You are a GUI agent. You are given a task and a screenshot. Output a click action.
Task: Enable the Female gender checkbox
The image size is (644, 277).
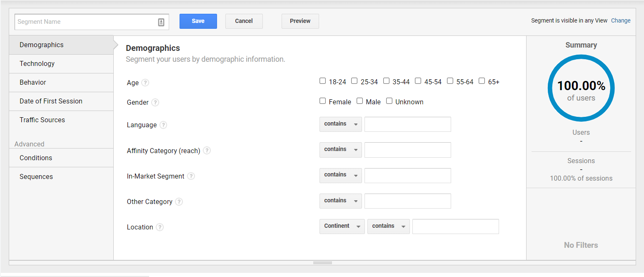[x=322, y=101]
